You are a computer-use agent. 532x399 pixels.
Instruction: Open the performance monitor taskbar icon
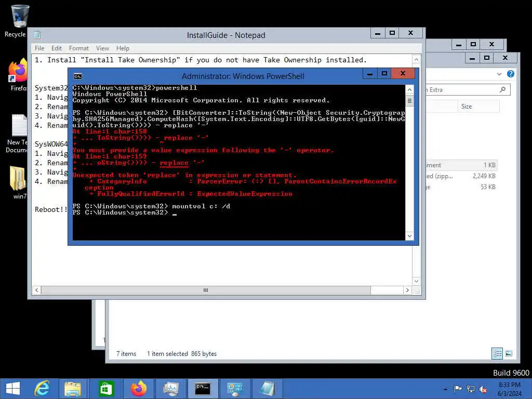(170, 389)
